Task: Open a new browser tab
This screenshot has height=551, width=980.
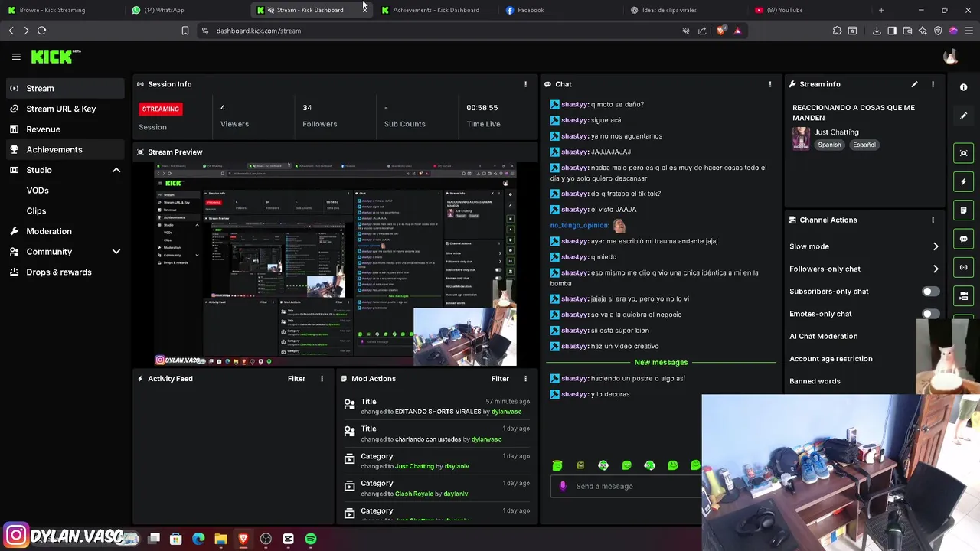Action: [881, 10]
